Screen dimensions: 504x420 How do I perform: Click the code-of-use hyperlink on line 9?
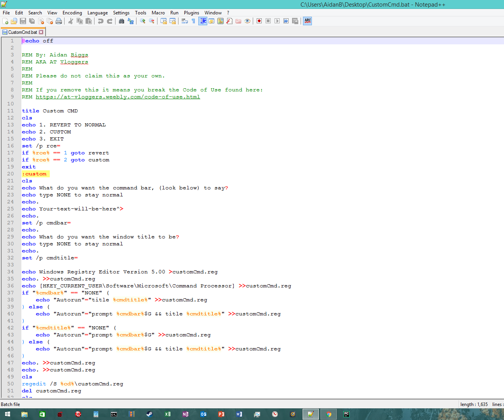tap(118, 96)
